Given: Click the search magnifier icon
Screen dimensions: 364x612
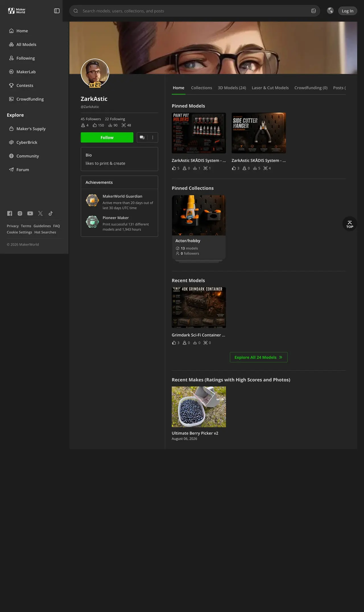Looking at the screenshot, I should pos(76,11).
